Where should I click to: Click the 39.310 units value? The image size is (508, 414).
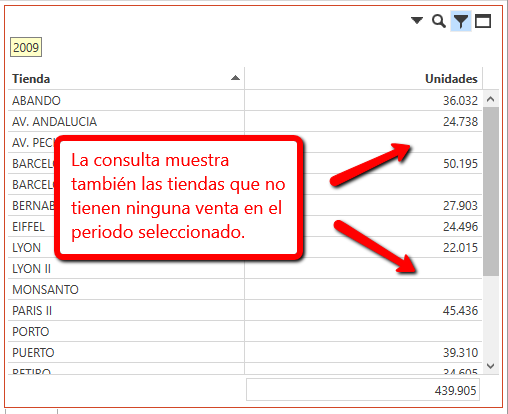[460, 352]
